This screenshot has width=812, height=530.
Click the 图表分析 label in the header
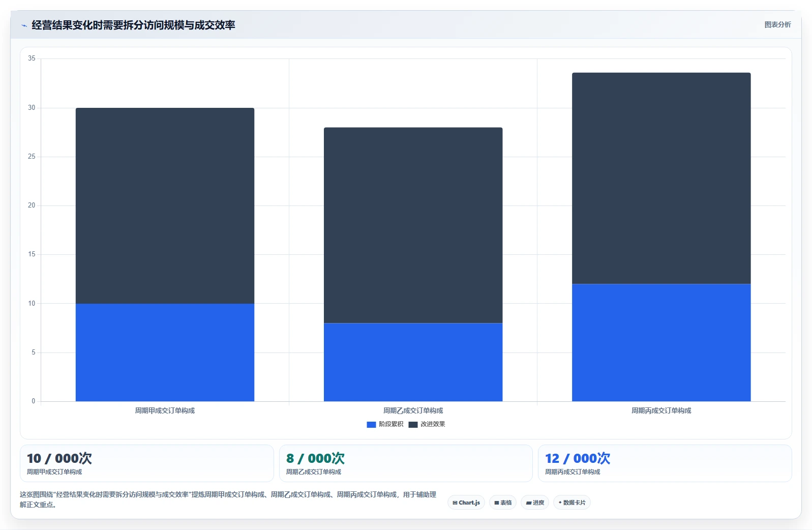[x=777, y=24]
